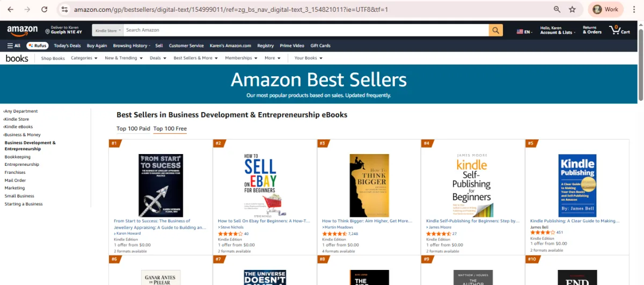644x285 pixels.
Task: Click the Amazon logo
Action: pyautogui.click(x=22, y=31)
